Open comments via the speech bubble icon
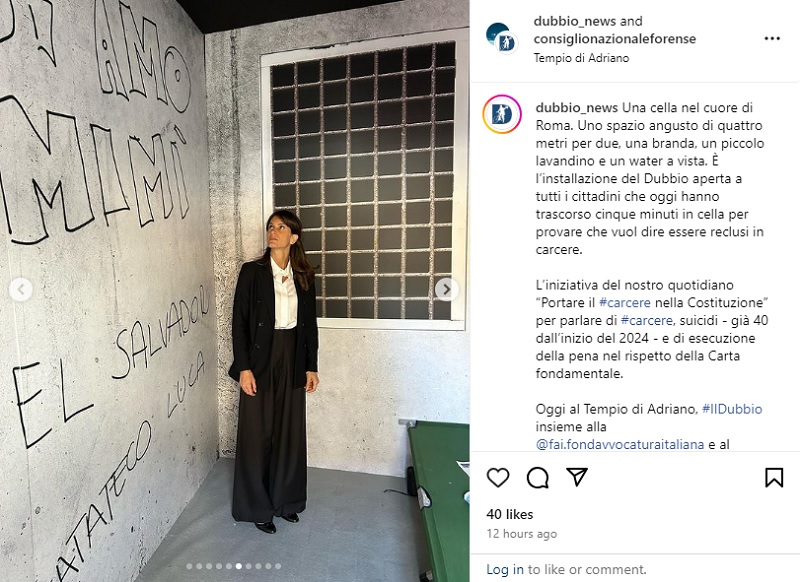 [538, 478]
